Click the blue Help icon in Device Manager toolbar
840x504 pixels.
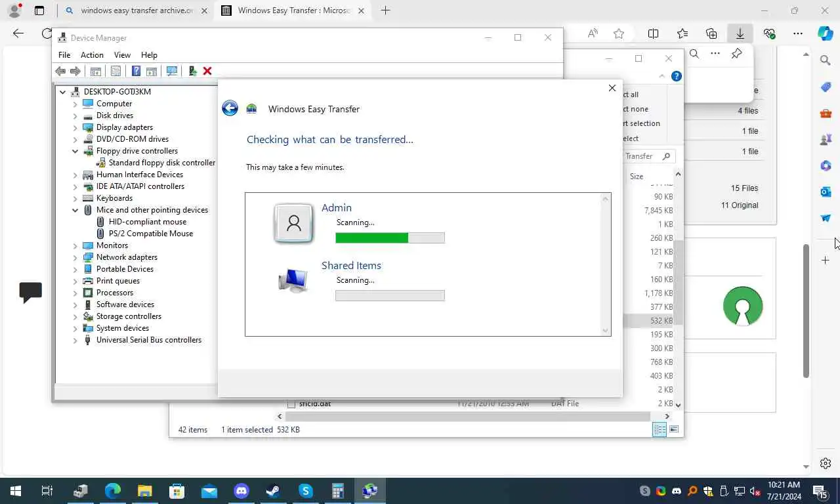136,71
